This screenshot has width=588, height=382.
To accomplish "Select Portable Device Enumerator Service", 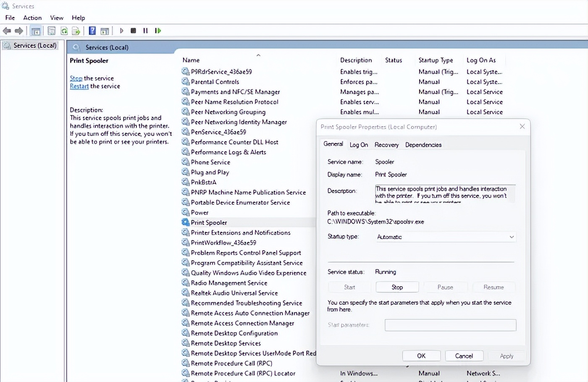I will [x=240, y=202].
